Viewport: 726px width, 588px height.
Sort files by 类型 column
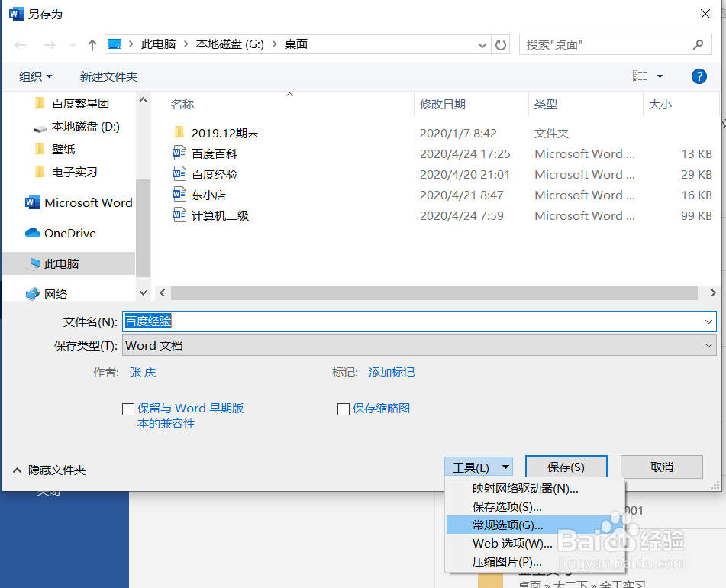(x=545, y=104)
